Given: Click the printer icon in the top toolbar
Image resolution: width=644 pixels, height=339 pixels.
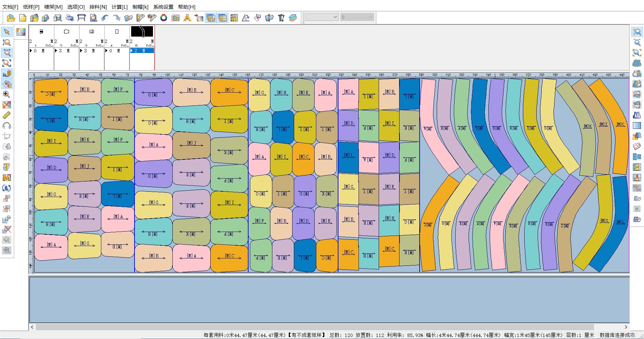Looking at the screenshot, I should click(x=70, y=18).
